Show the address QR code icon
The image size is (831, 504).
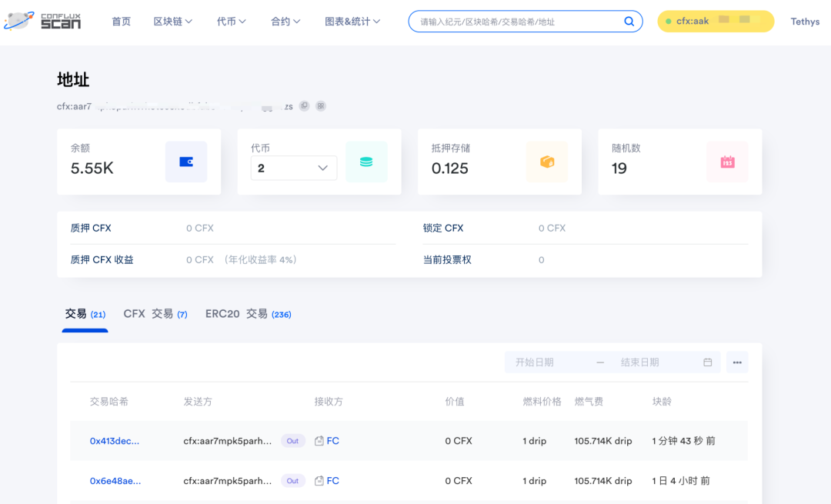[321, 106]
